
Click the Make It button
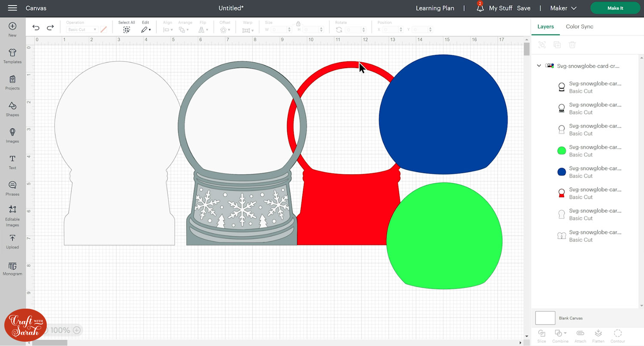[x=615, y=8]
